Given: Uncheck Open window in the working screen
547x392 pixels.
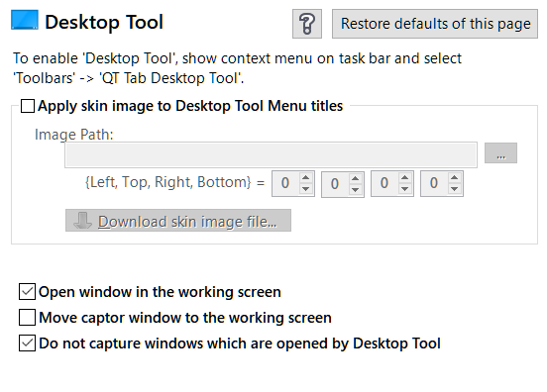Looking at the screenshot, I should 27,292.
